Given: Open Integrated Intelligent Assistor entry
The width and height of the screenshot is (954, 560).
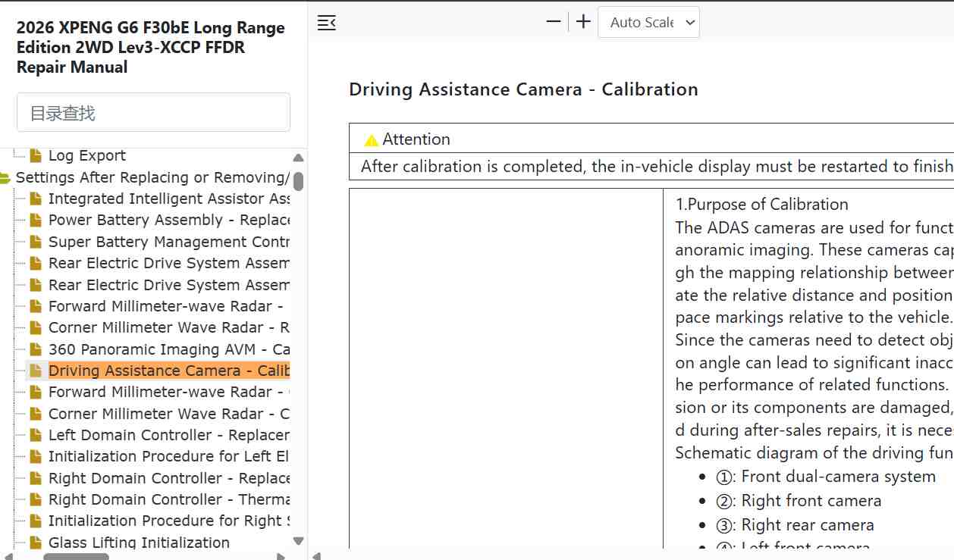Looking at the screenshot, I should pos(169,199).
